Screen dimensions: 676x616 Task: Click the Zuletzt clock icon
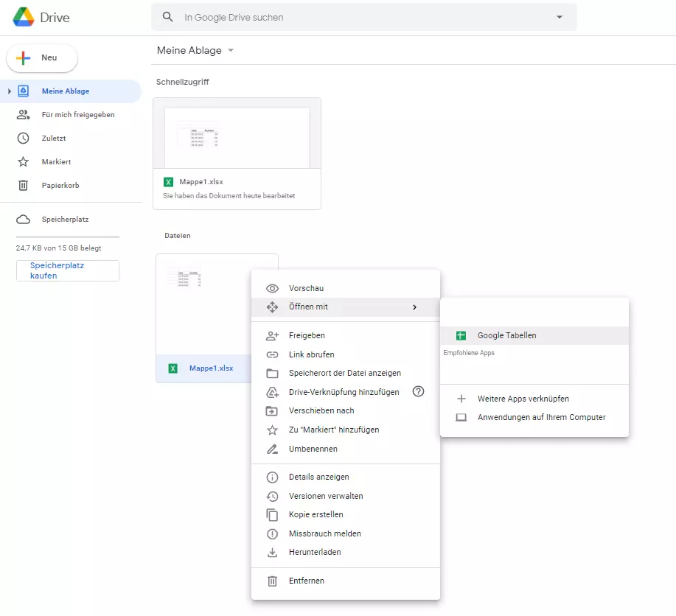[24, 139]
